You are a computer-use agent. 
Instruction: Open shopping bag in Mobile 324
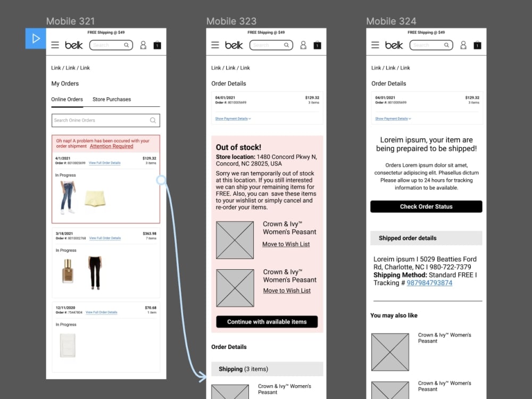click(x=478, y=45)
